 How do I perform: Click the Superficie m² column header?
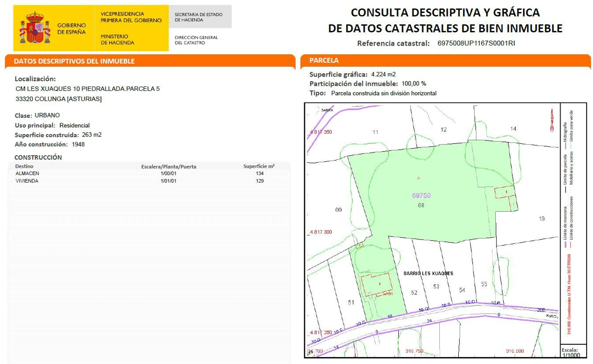[259, 166]
